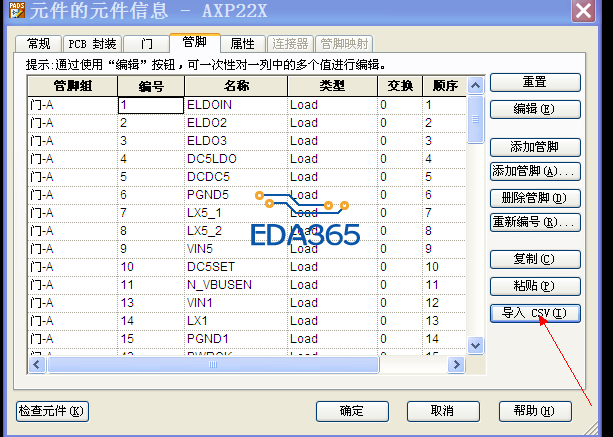Click the 编号 column header

click(x=151, y=86)
